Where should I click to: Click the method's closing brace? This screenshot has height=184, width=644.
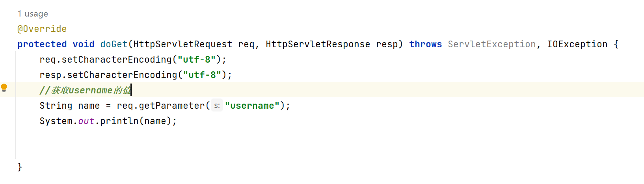point(20,167)
